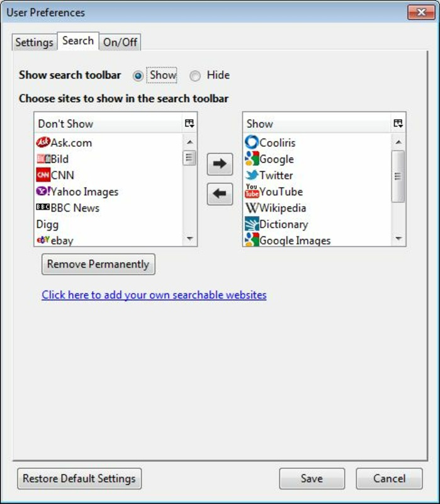Screen dimensions: 440x504
Task: Click scroll down arrow in Don't Show list
Action: [189, 239]
